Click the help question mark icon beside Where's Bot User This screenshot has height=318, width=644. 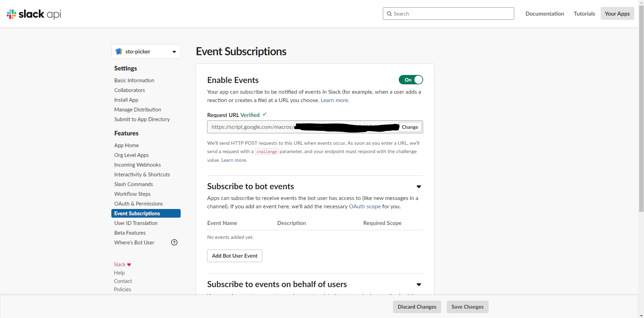[174, 243]
